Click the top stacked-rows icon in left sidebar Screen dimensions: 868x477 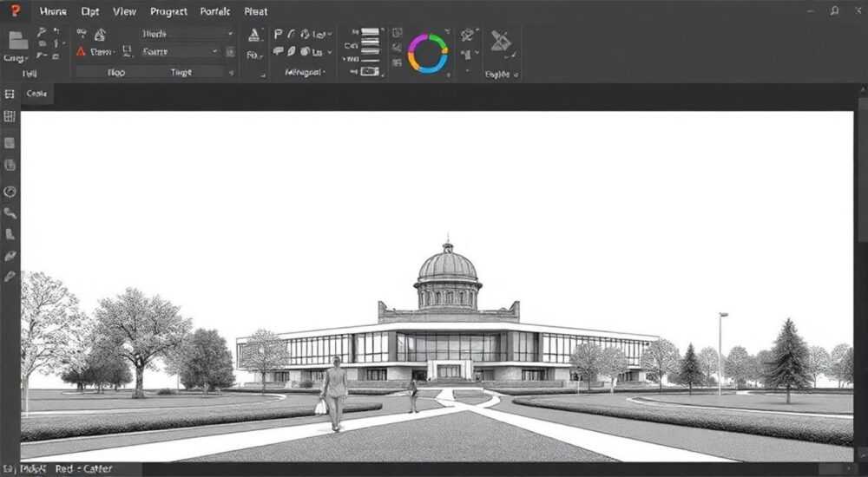click(x=10, y=94)
